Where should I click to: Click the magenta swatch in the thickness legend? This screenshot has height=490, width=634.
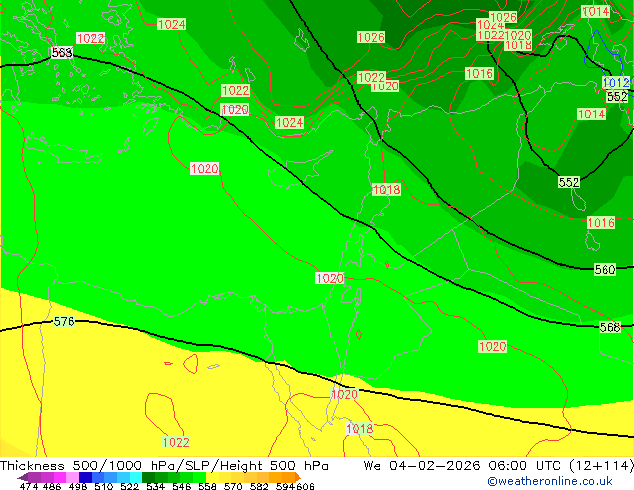tap(60, 477)
